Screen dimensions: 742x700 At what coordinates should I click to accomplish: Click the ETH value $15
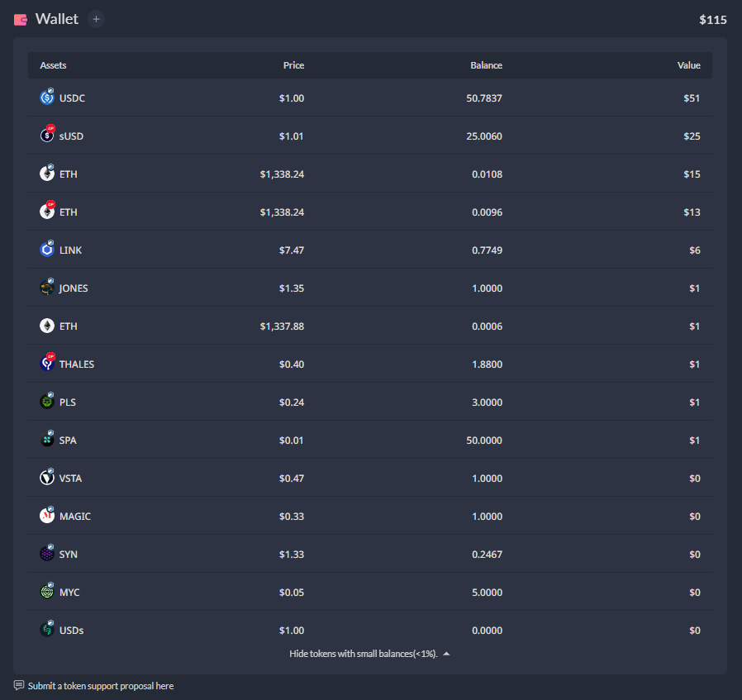pyautogui.click(x=692, y=174)
